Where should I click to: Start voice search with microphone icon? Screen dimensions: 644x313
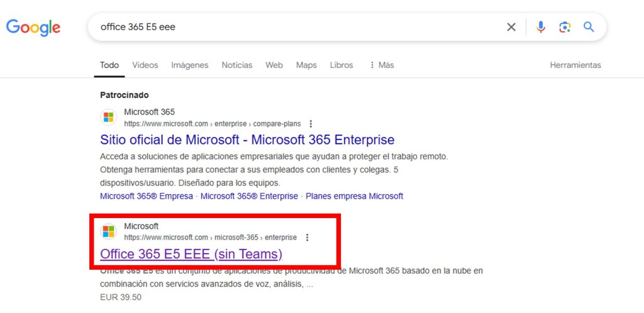pos(540,27)
